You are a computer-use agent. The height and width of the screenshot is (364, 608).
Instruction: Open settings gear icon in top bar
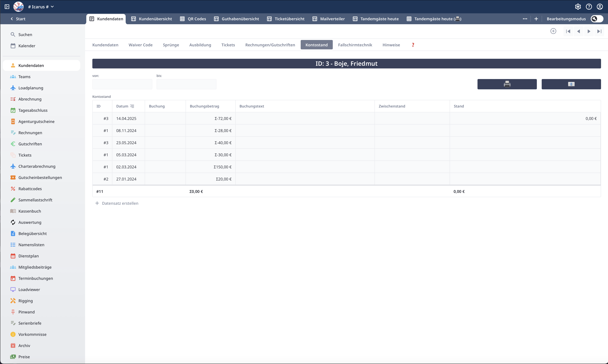point(578,7)
